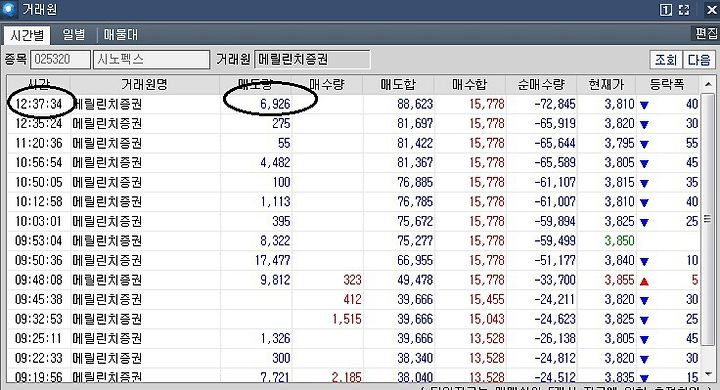Select the row at time 09:45:38
Image resolution: width=720 pixels, height=390 pixels.
[354, 300]
